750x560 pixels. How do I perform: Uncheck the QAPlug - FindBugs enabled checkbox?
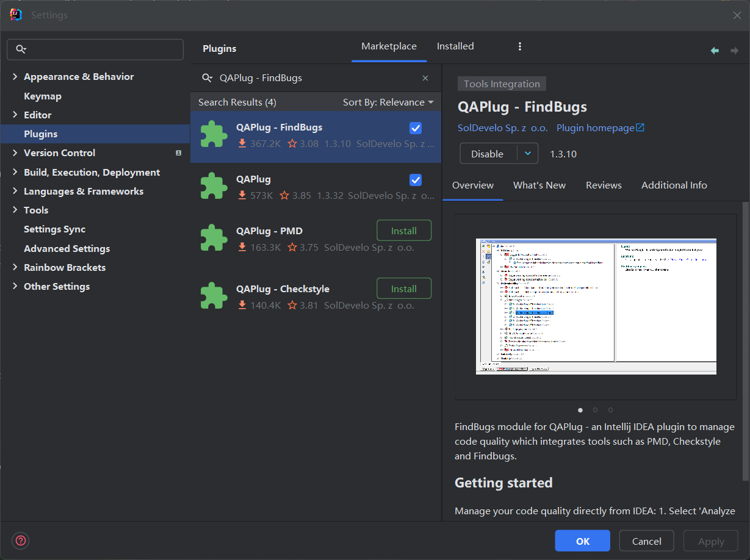point(416,127)
